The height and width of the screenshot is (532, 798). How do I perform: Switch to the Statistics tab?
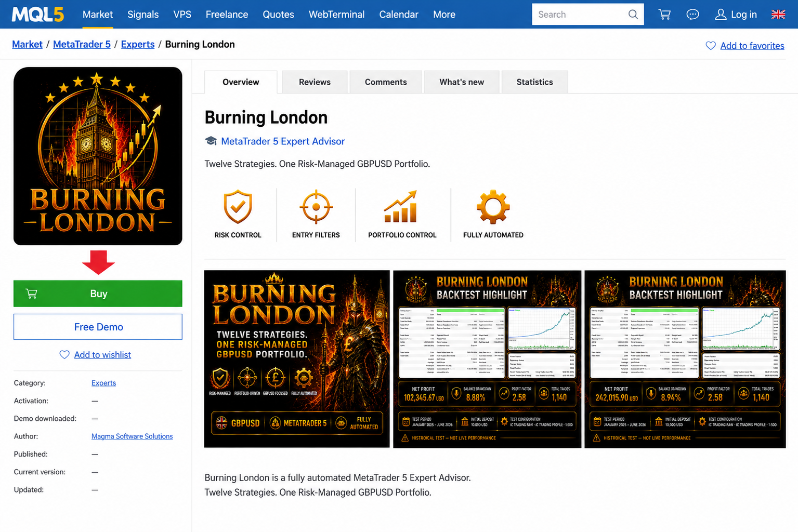tap(534, 82)
